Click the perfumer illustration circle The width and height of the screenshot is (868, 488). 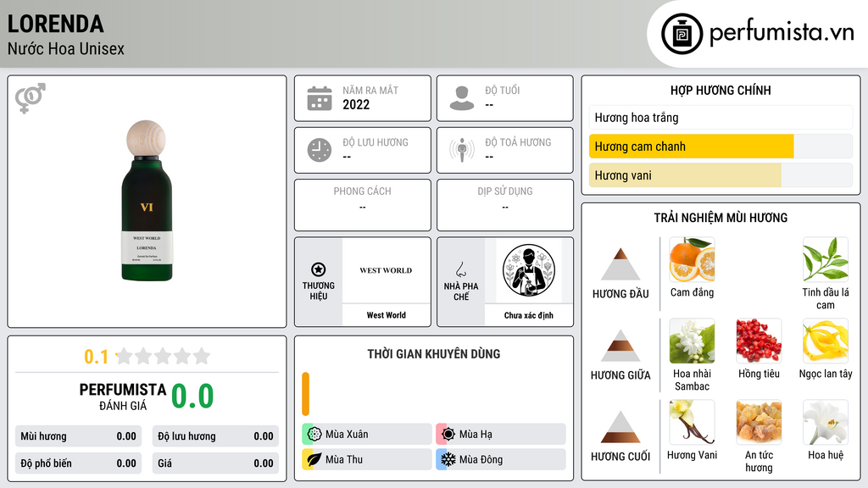[529, 270]
